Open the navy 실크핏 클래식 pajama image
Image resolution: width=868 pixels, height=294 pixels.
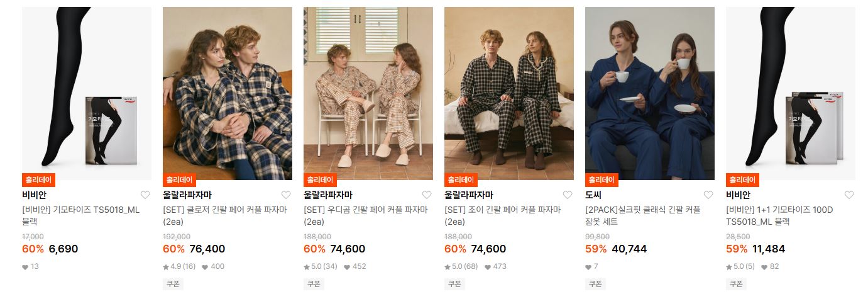pos(650,93)
